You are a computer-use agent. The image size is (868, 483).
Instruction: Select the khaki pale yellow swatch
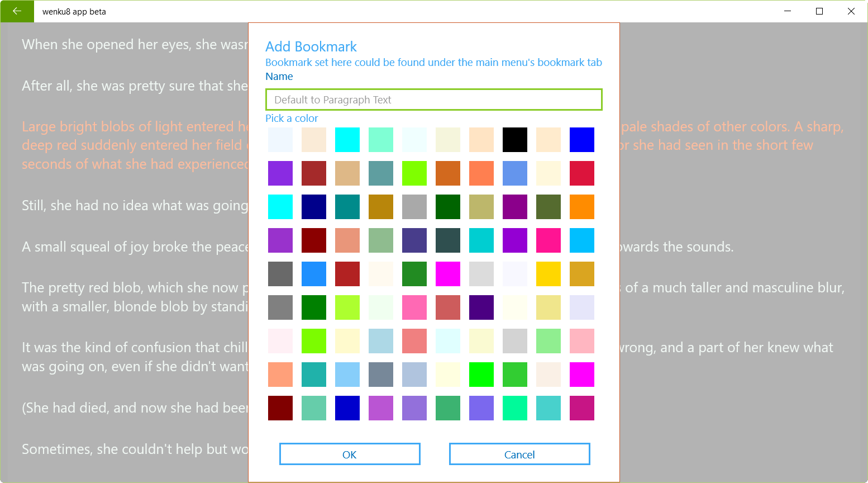548,307
